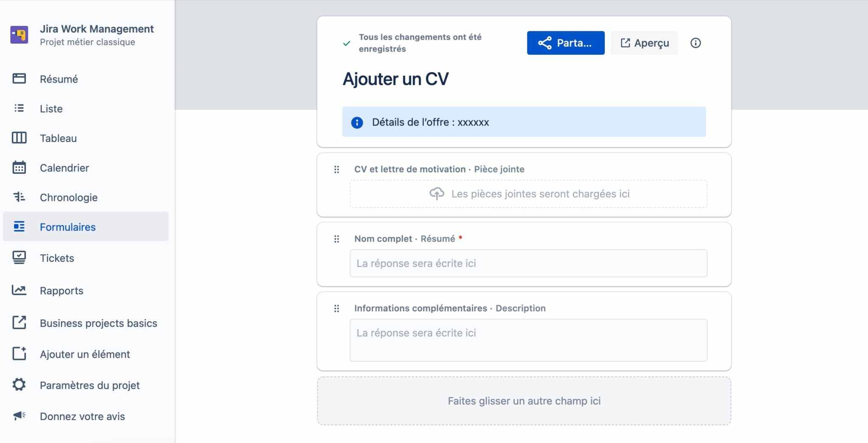The height and width of the screenshot is (443, 868).
Task: Click the Paramètres du projet gear icon
Action: pos(19,384)
